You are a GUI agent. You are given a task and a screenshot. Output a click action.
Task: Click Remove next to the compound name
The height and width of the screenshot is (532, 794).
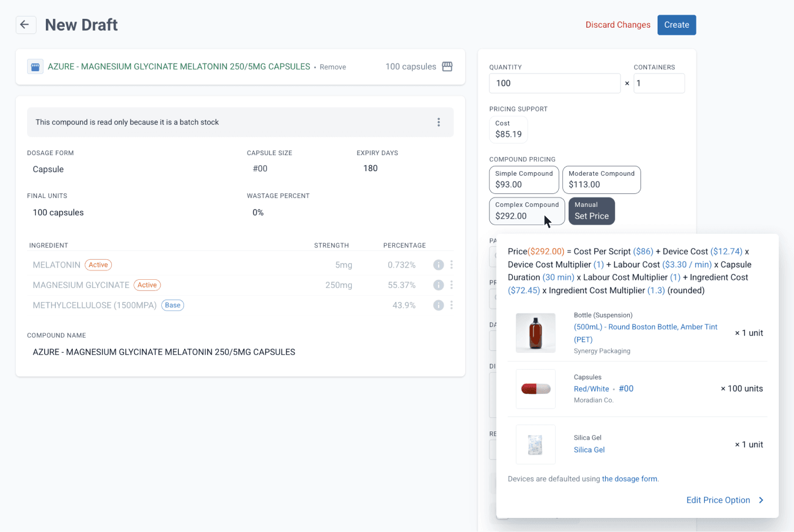pos(333,67)
